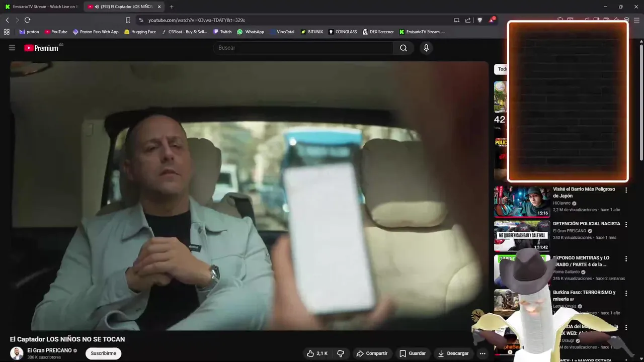Open the COINGLASS bookmark
The width and height of the screenshot is (644, 362).
coord(343,32)
